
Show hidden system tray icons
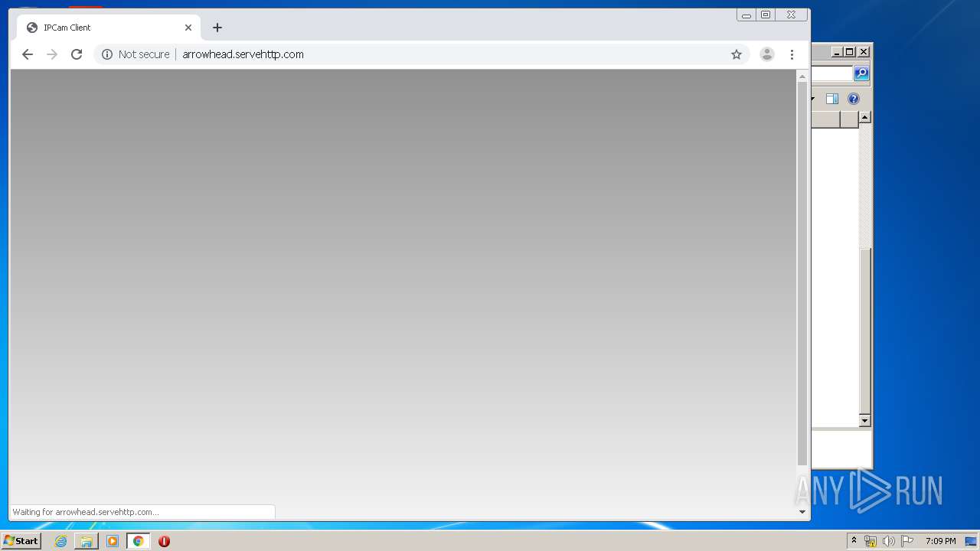pyautogui.click(x=854, y=541)
